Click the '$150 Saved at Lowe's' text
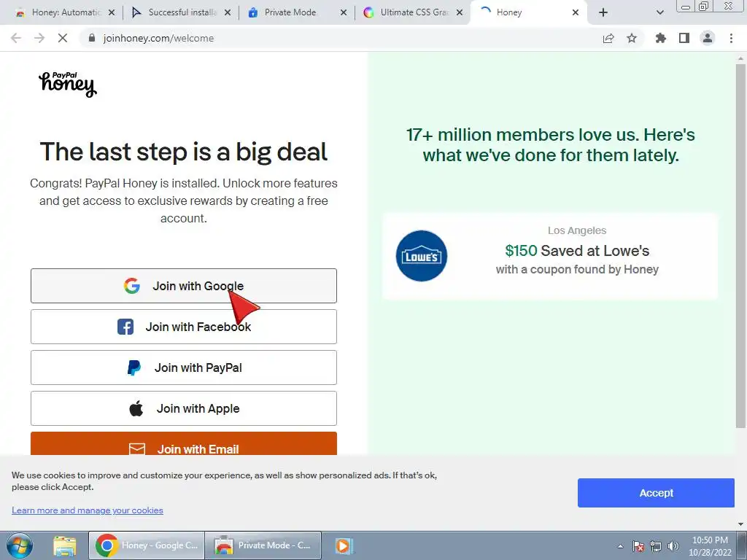747x560 pixels. 577,251
